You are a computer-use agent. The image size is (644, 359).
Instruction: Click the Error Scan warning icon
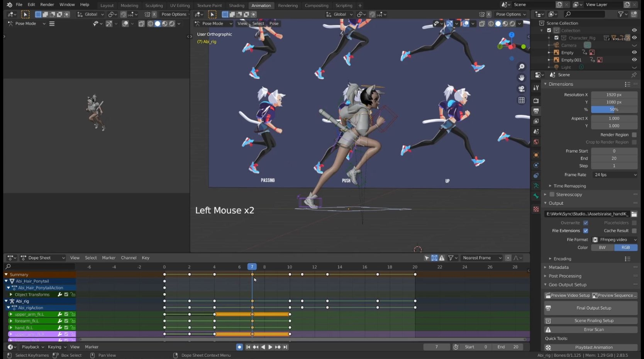(548, 330)
